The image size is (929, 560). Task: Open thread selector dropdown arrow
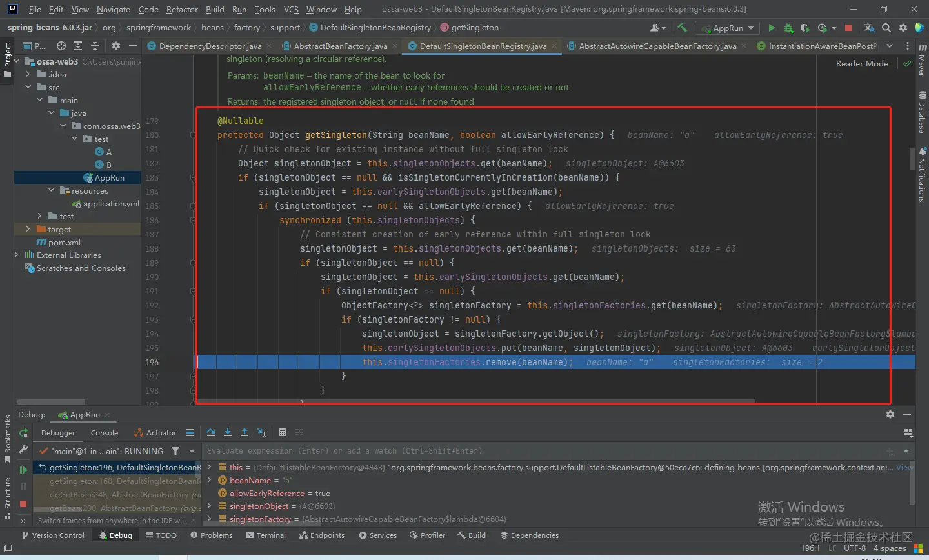192,451
